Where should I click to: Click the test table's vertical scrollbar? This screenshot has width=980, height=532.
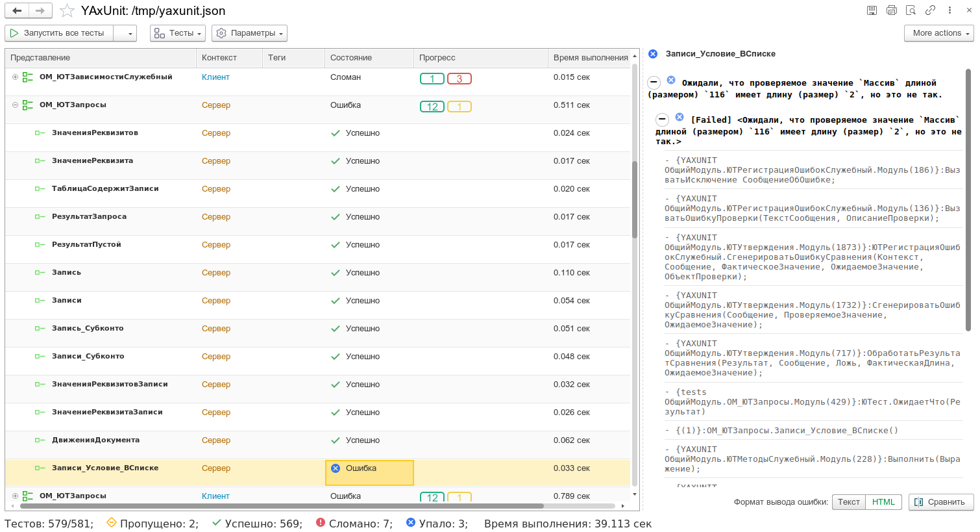pos(635,199)
